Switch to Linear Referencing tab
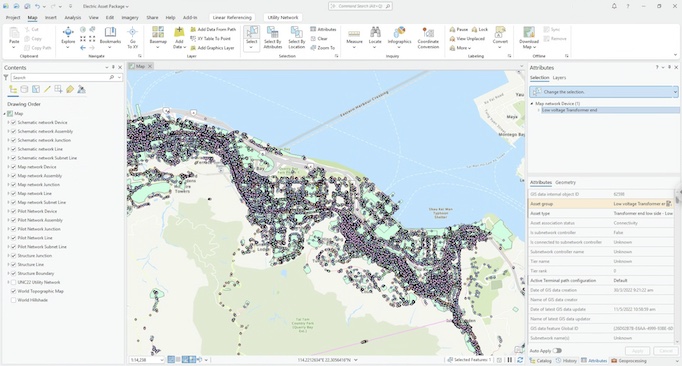The height and width of the screenshot is (366, 682). point(232,17)
